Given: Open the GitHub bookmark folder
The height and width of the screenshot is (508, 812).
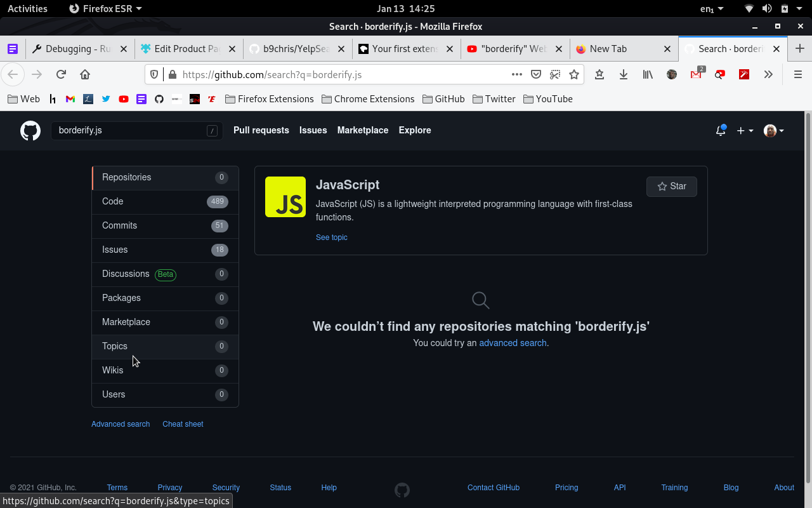Looking at the screenshot, I should click(443, 99).
